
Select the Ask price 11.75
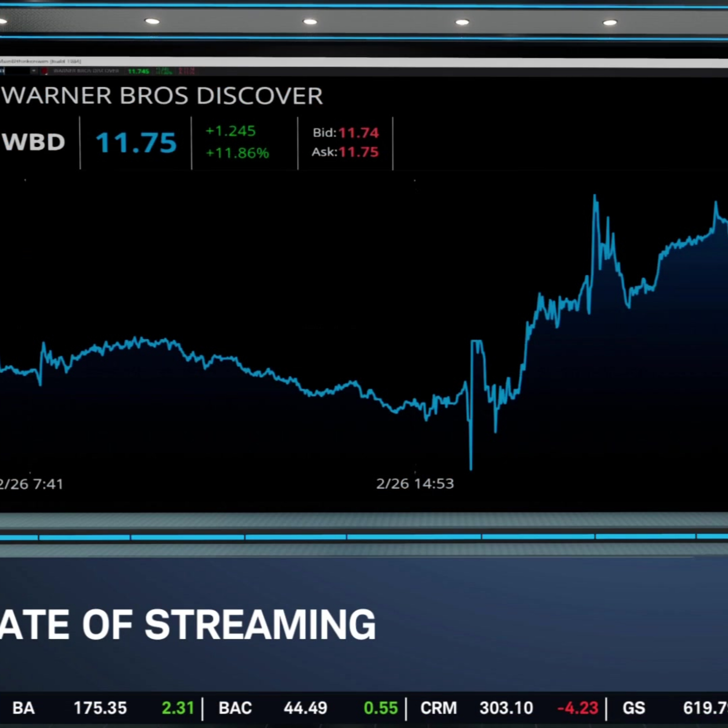[358, 152]
